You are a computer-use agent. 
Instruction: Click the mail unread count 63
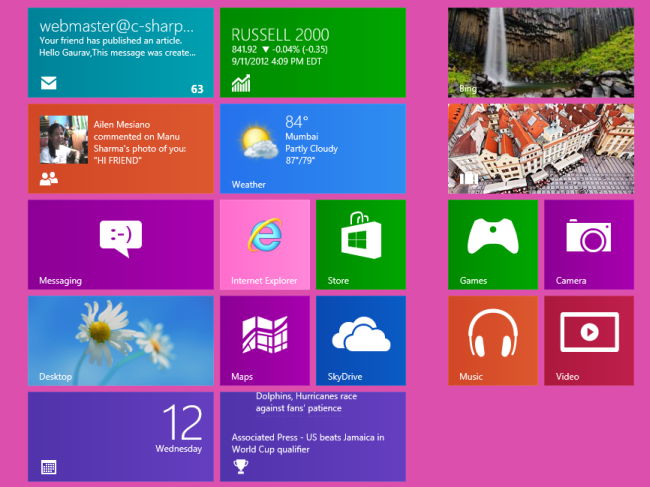[197, 89]
